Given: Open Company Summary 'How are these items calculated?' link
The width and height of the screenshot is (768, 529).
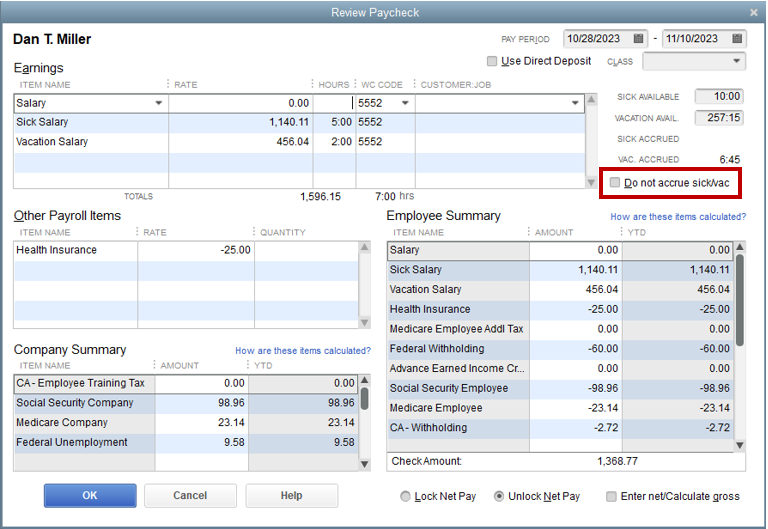Looking at the screenshot, I should click(303, 351).
